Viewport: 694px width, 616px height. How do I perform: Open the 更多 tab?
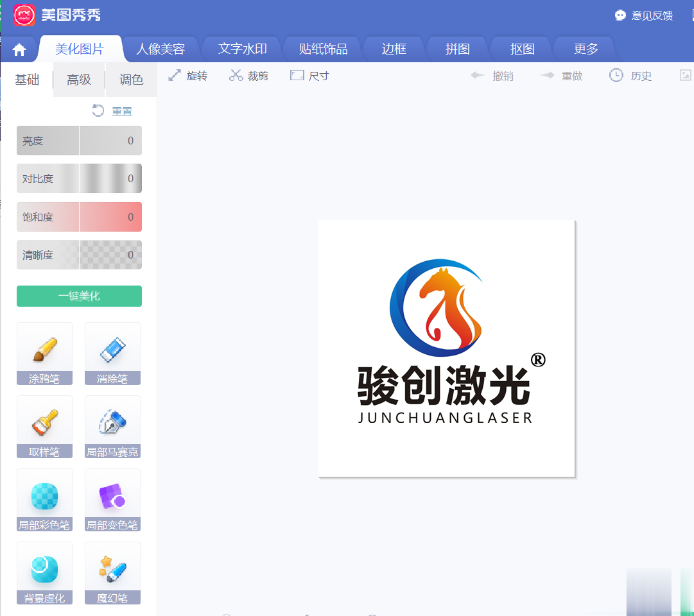click(586, 49)
